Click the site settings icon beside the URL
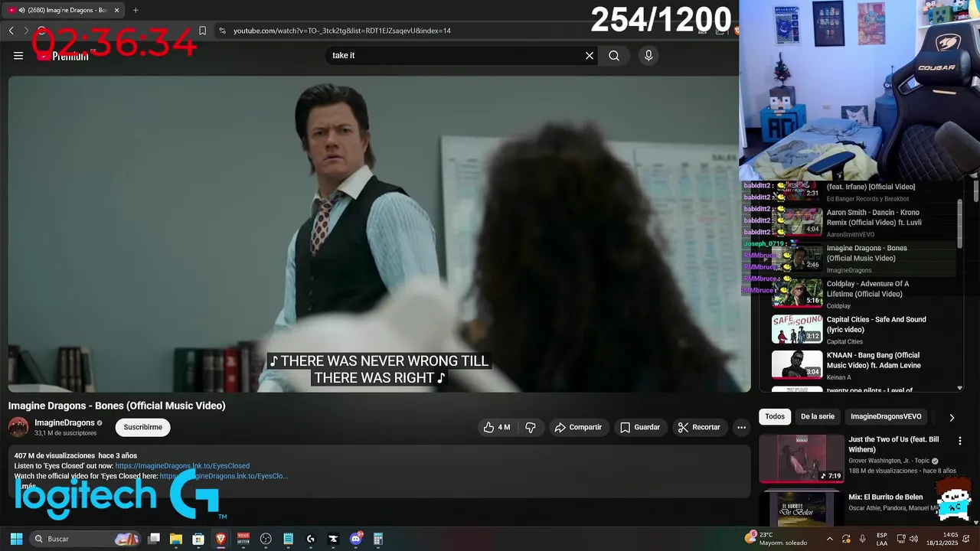Screen dimensions: 980x551 222,31
